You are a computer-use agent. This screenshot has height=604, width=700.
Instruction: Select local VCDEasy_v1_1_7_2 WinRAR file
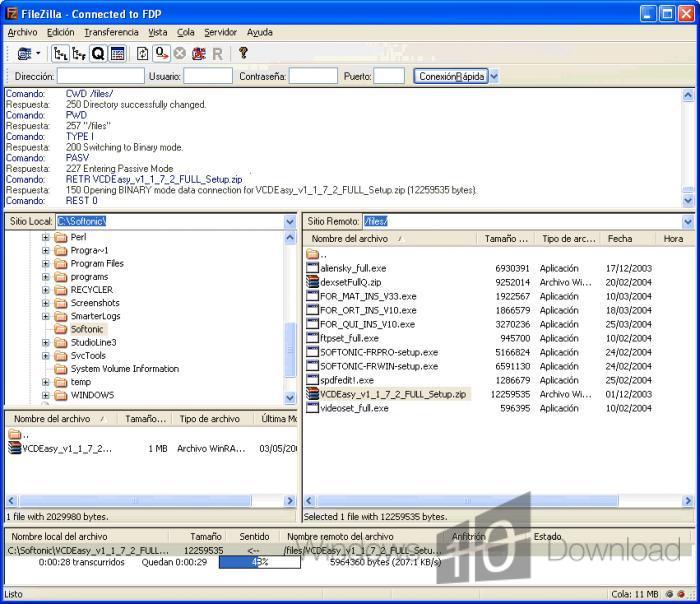67,449
